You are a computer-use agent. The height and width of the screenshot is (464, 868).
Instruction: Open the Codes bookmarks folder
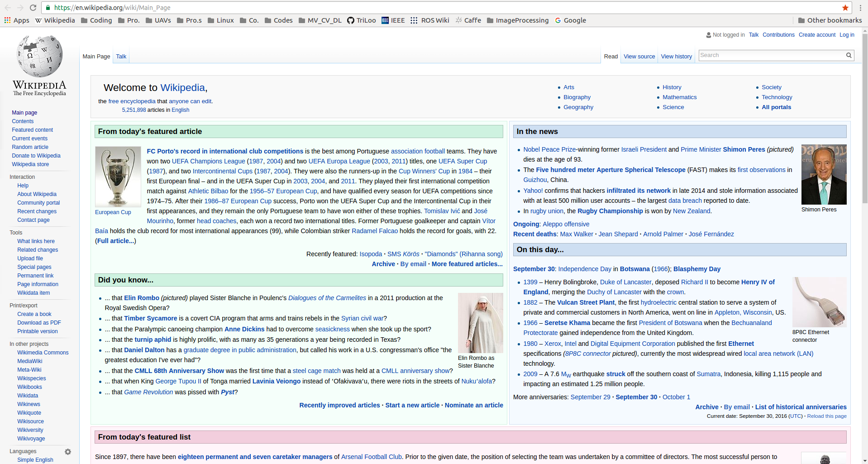coord(279,20)
